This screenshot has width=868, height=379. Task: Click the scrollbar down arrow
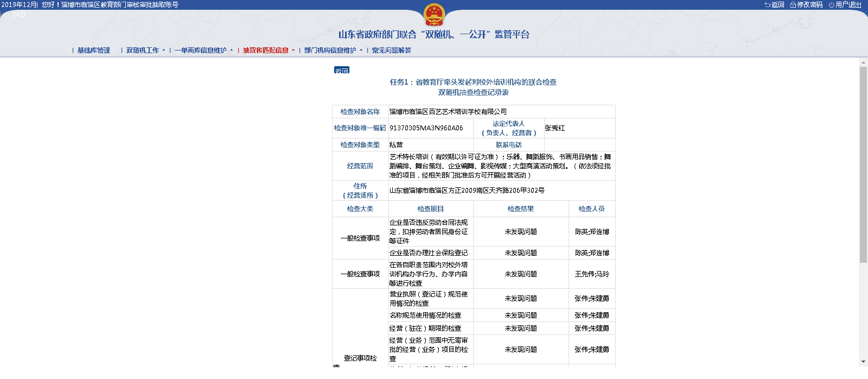[x=863, y=362]
